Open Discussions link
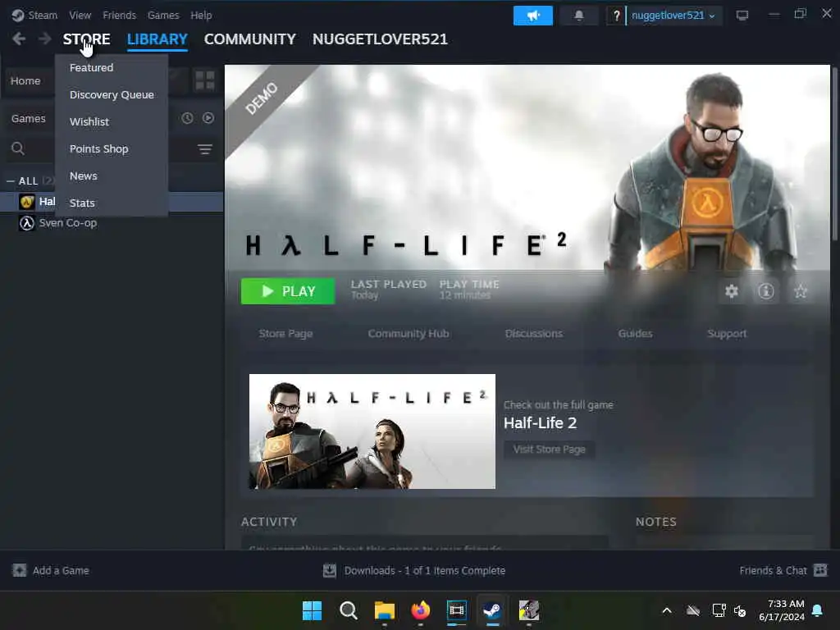The width and height of the screenshot is (840, 630). coord(533,333)
